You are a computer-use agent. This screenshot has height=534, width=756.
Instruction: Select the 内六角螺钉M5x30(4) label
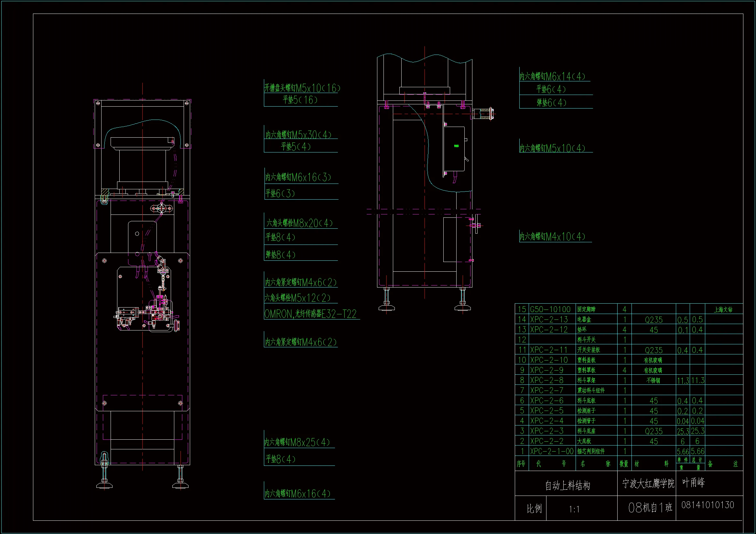coord(298,135)
